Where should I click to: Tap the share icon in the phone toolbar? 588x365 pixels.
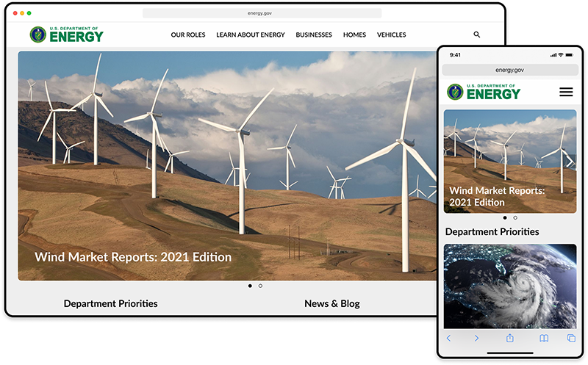tap(509, 338)
